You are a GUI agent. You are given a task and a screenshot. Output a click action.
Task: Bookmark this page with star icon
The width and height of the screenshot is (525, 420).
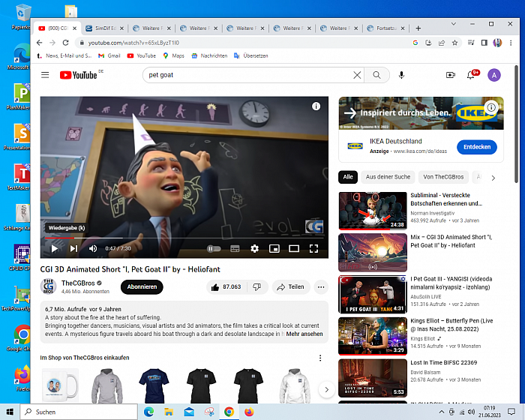[454, 43]
